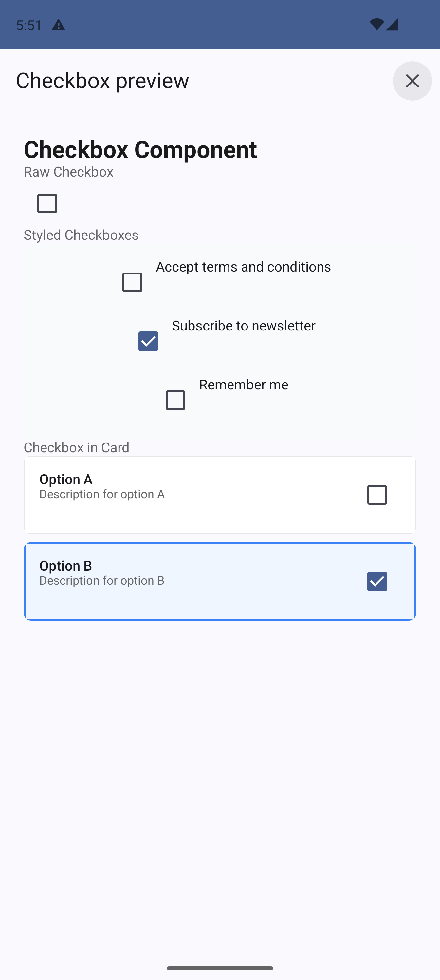
Task: Select the Option A card title
Action: (66, 479)
